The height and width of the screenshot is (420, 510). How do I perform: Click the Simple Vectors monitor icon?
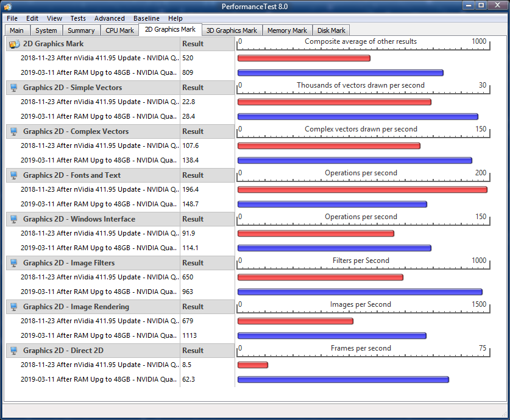(14, 88)
